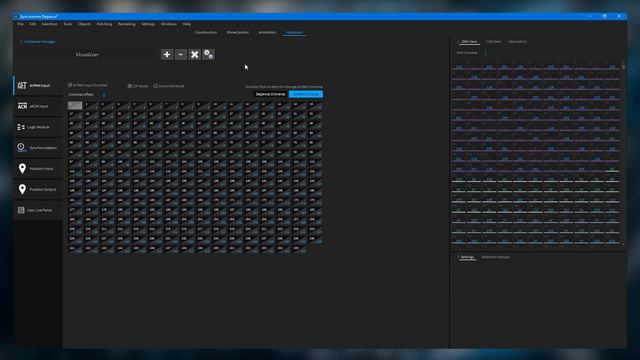The height and width of the screenshot is (360, 640).
Task: Switch to DMX View tab
Action: pos(469,42)
